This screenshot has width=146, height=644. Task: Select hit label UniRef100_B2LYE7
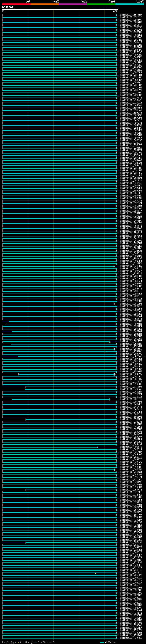[x=131, y=628]
